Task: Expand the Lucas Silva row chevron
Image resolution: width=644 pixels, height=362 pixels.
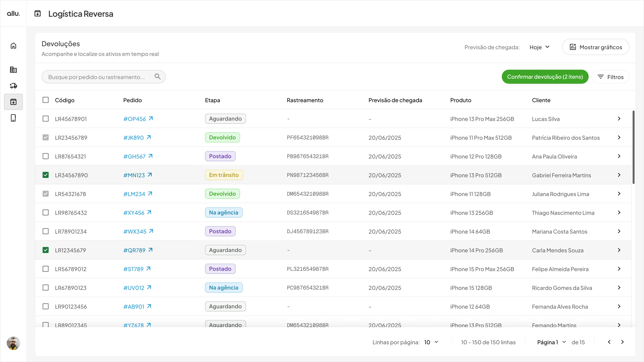Action: (x=619, y=119)
